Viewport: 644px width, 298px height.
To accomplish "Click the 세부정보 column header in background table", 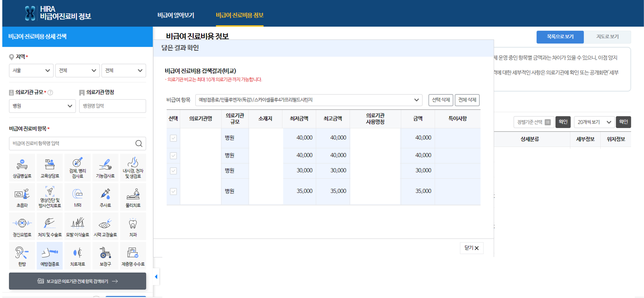I will point(585,139).
